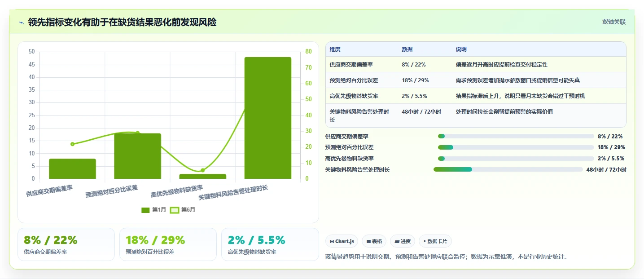This screenshot has width=644, height=279.
Task: Click the 维度 column header
Action: [335, 49]
